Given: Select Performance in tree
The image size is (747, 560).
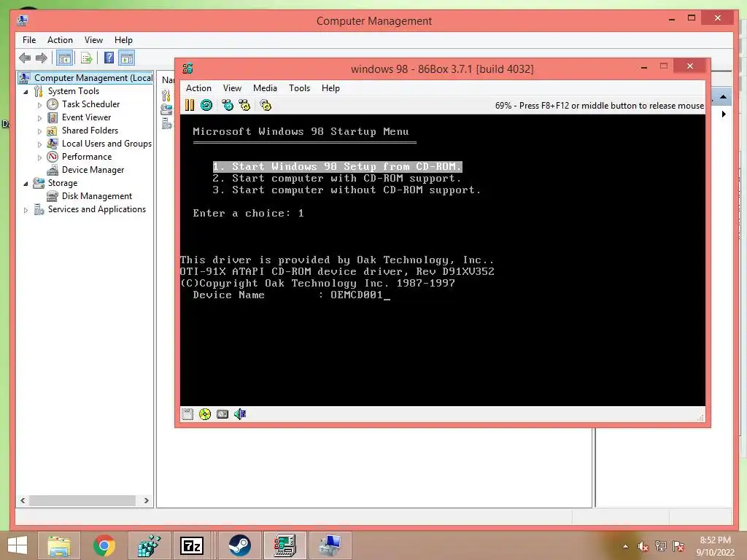Looking at the screenshot, I should click(87, 157).
